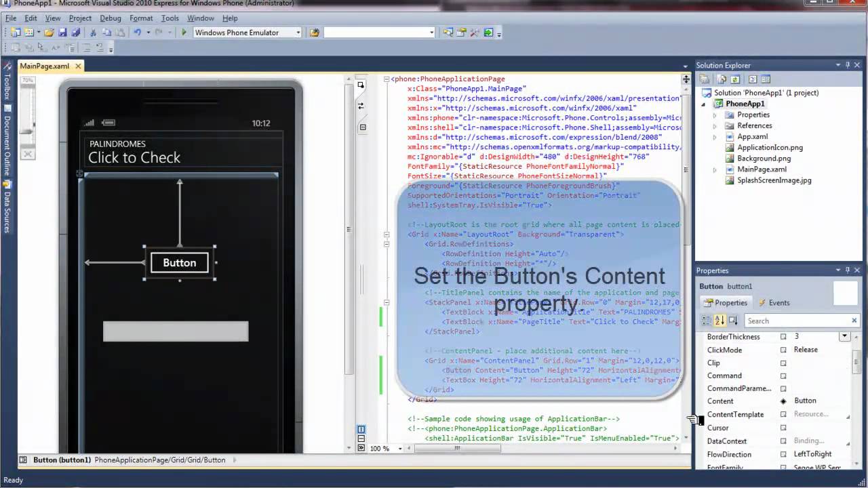Clear the Properties search box

[854, 321]
